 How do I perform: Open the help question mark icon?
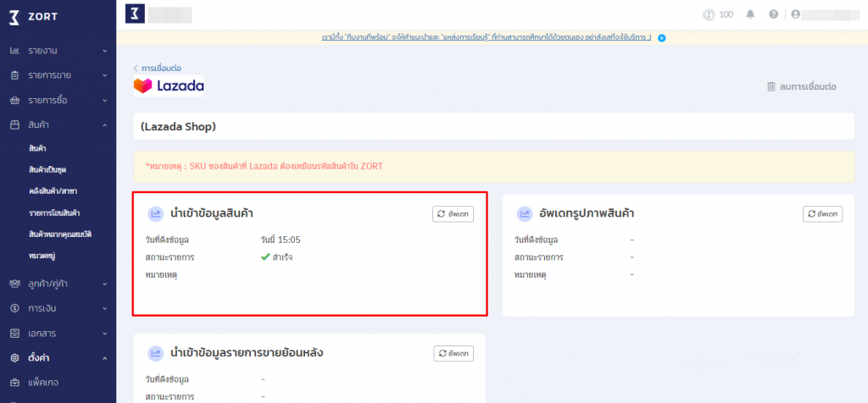773,14
